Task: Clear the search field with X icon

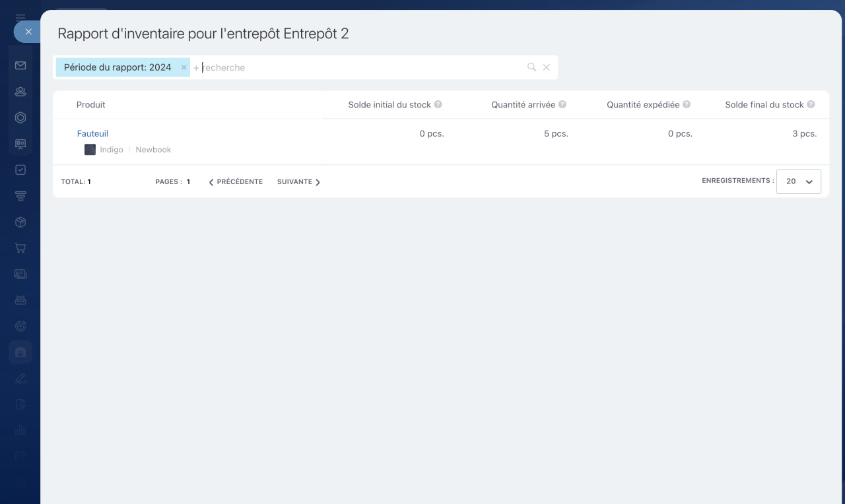Action: coord(547,67)
